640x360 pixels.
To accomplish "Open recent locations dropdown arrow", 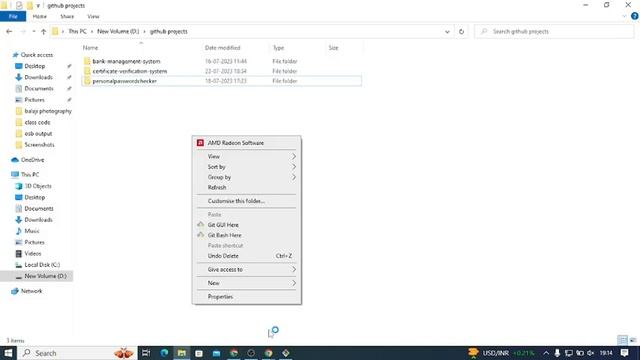I will click(x=34, y=31).
